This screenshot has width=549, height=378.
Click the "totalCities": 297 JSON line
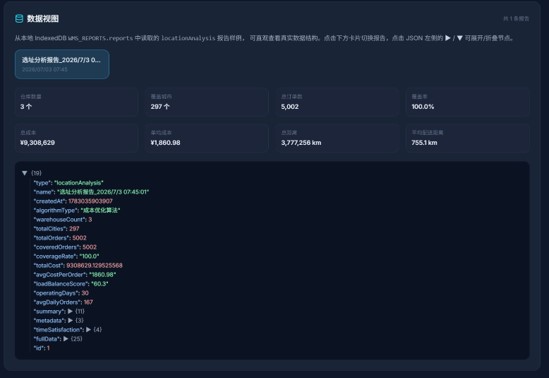[x=56, y=229]
